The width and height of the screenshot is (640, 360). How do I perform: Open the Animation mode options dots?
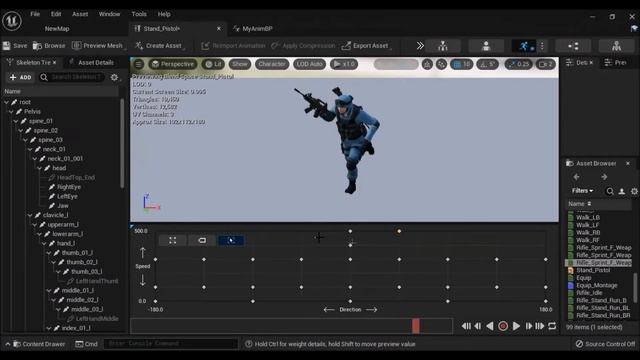(542, 46)
